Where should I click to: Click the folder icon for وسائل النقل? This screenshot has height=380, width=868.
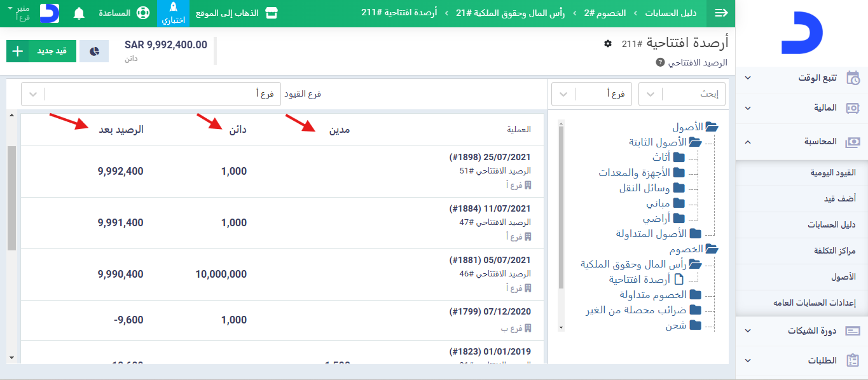(x=679, y=188)
